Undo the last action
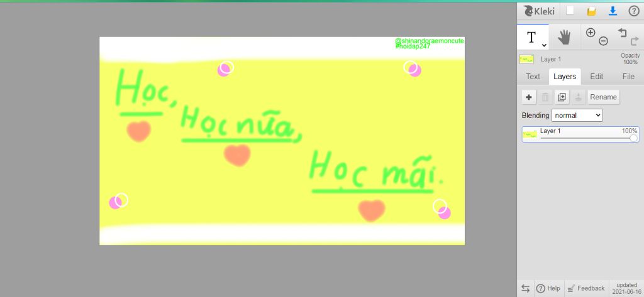 coord(622,33)
